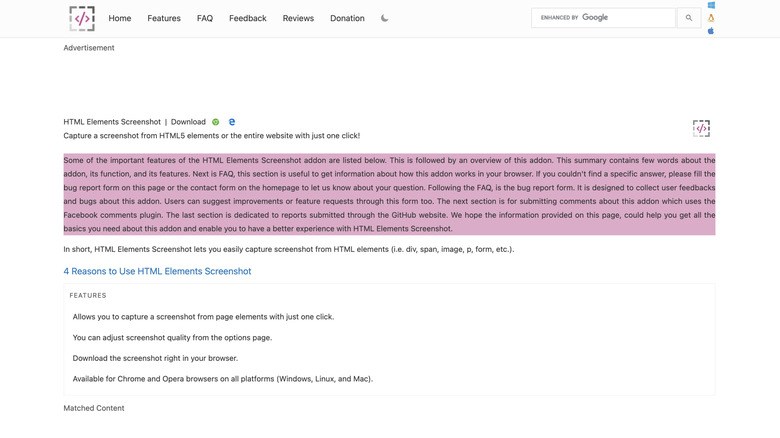Download via the green Chrome icon
Viewport: 780px width, 438px height.
pos(216,122)
